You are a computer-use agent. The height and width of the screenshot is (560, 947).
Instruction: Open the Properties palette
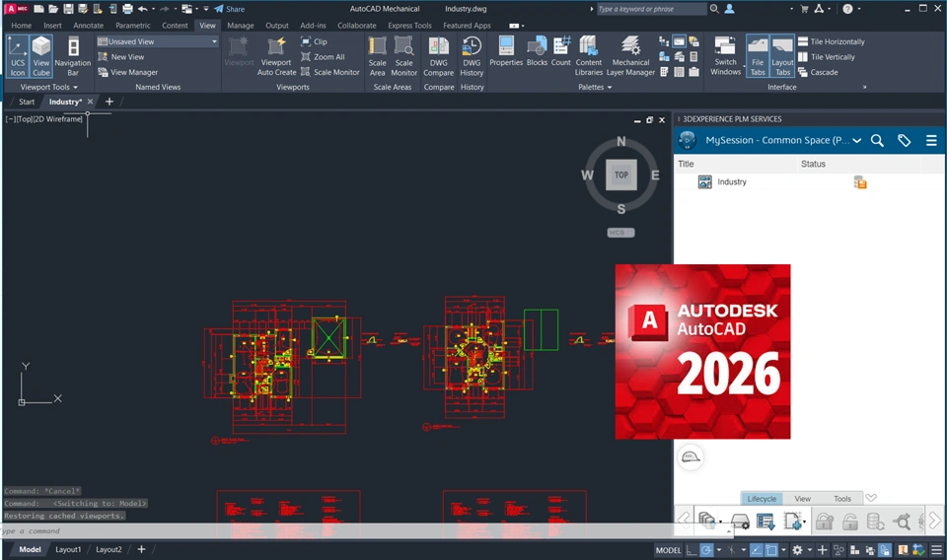[x=506, y=51]
